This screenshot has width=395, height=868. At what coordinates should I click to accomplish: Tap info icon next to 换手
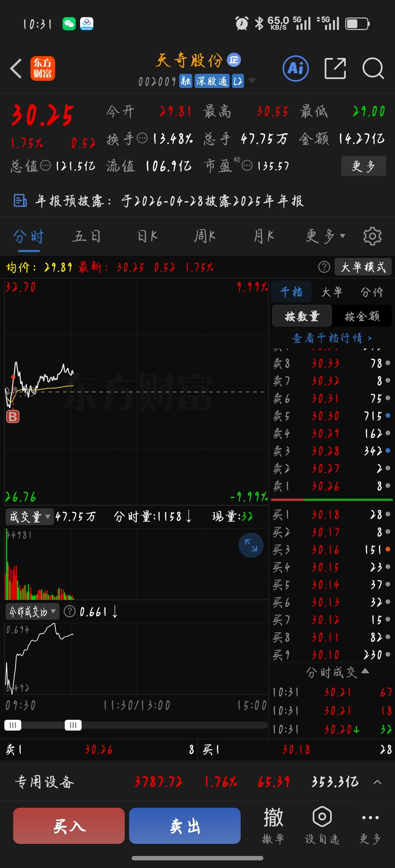(x=142, y=138)
